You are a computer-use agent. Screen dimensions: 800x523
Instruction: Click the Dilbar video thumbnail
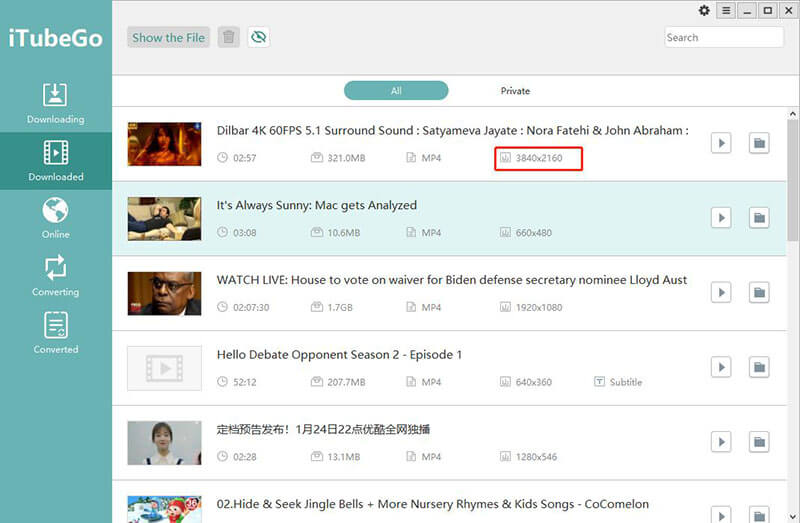(164, 144)
